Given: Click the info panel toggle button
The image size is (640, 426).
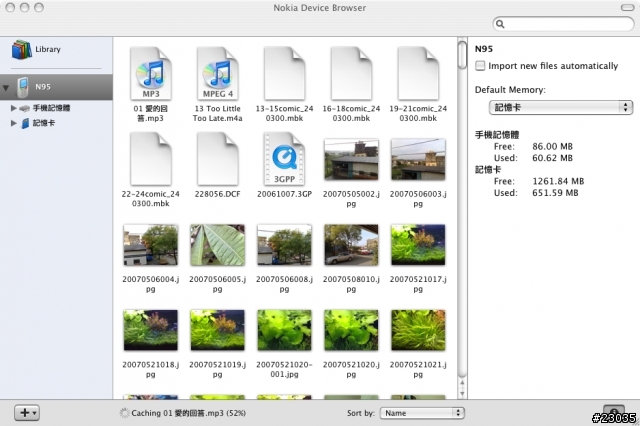Looking at the screenshot, I should coord(614,412).
